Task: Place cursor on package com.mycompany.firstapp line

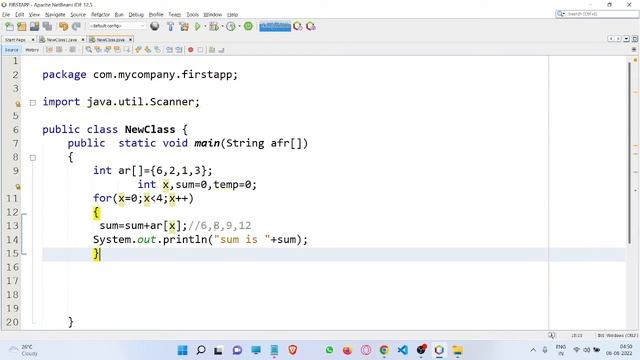Action: tap(140, 75)
